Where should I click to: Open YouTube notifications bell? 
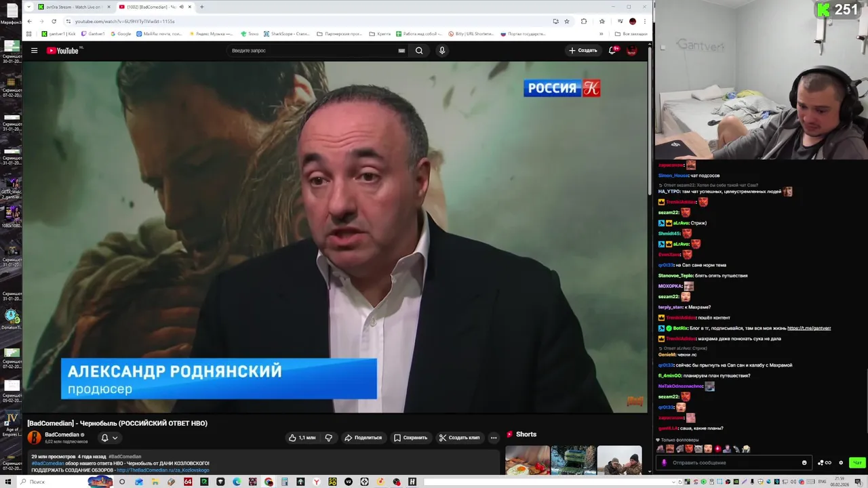click(x=612, y=50)
